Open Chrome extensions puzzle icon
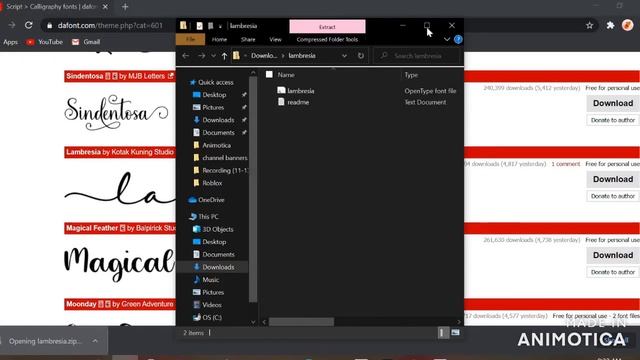The height and width of the screenshot is (360, 640). 610,25
